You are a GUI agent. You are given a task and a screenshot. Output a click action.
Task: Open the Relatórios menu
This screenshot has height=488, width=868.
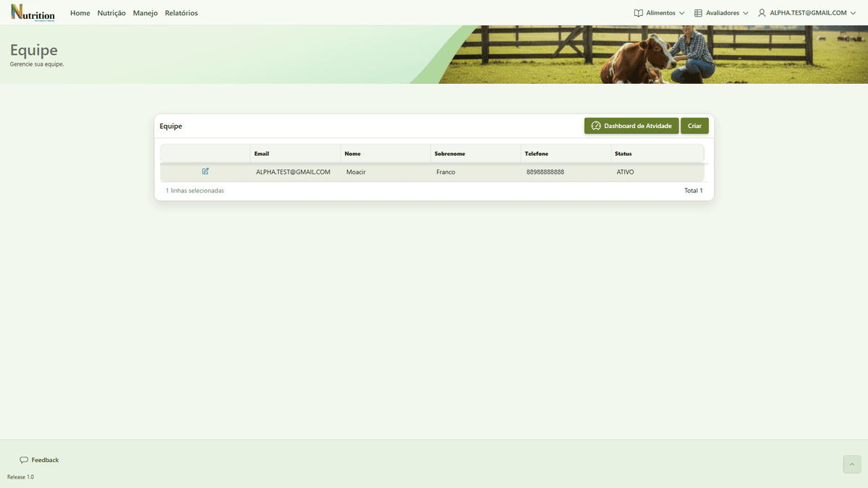[182, 13]
